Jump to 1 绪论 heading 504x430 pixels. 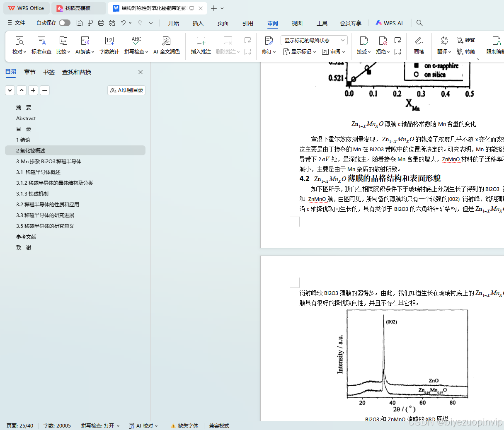pos(23,140)
